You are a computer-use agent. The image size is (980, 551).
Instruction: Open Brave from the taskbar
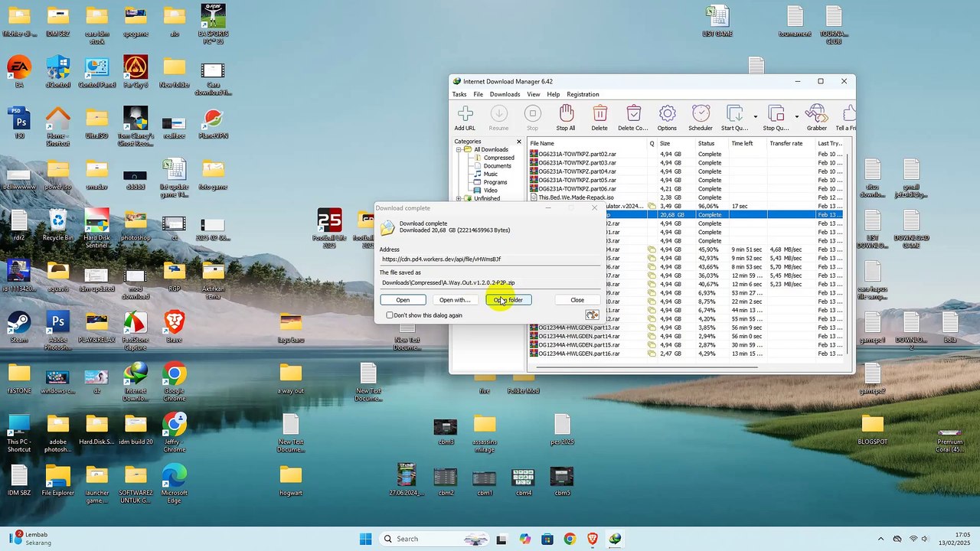pos(592,539)
